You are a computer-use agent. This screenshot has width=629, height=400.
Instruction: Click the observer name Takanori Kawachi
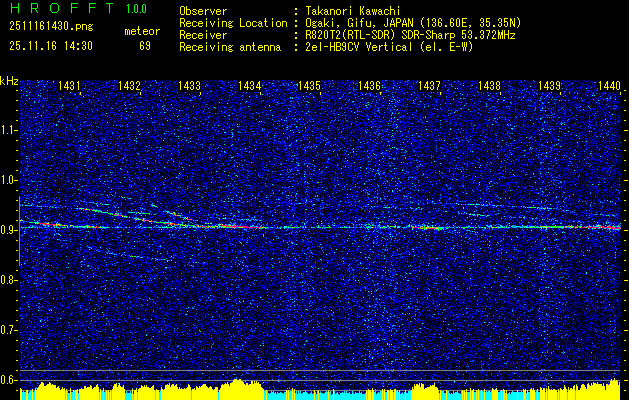tap(352, 11)
